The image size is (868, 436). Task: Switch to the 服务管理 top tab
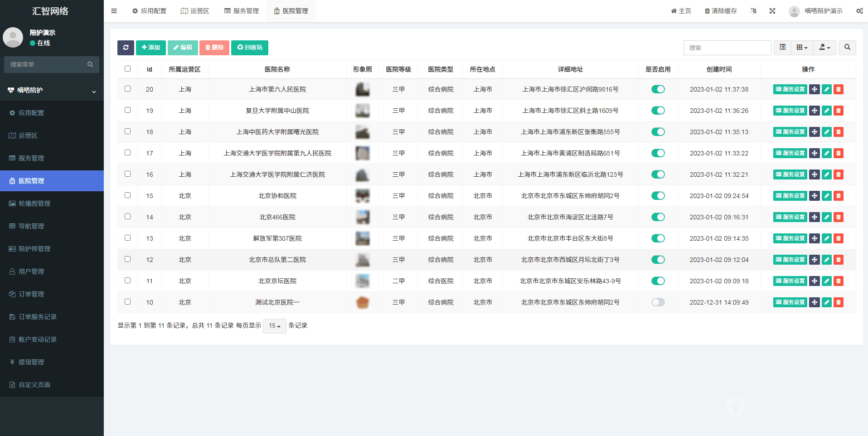[x=242, y=11]
